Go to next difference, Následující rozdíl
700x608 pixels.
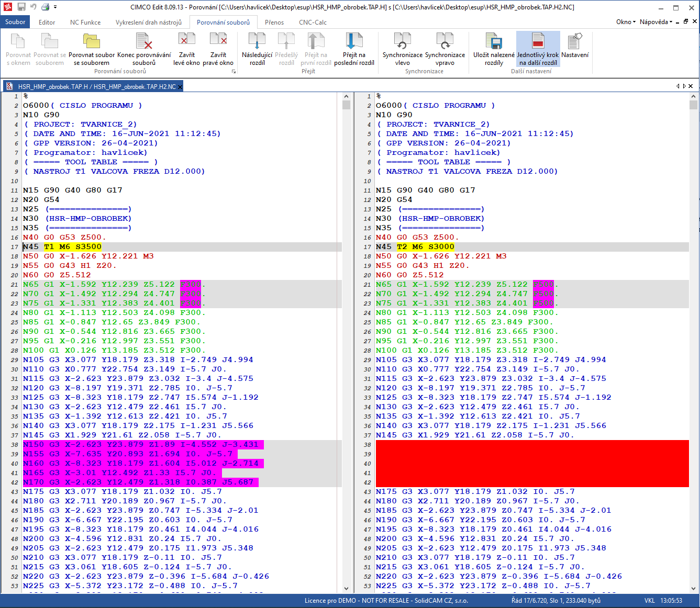click(x=257, y=49)
